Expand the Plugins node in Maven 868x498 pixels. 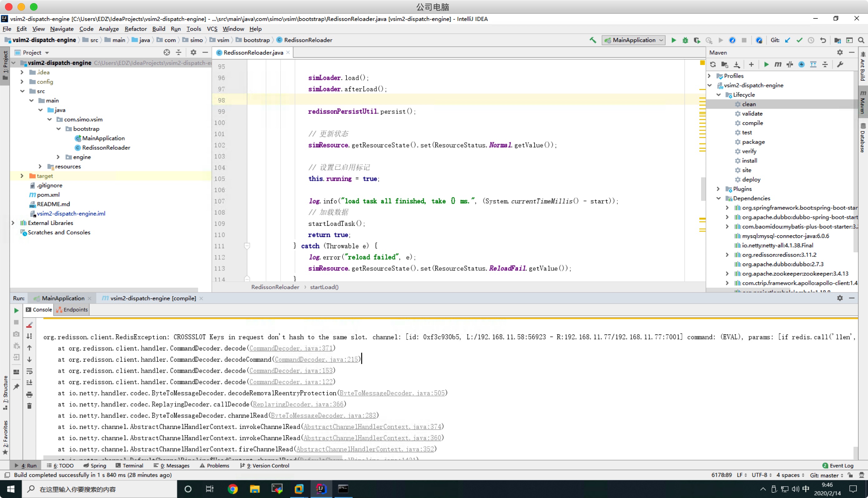pos(718,189)
